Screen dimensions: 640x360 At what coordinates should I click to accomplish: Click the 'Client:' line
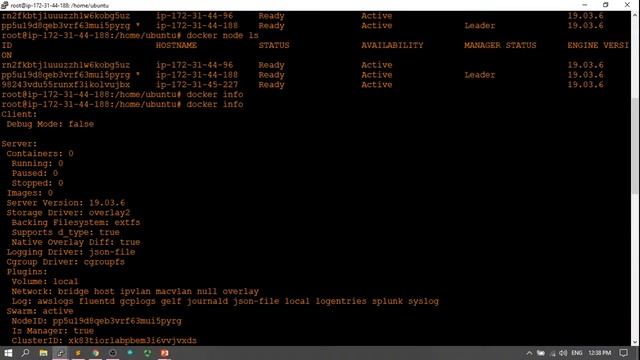pos(19,114)
